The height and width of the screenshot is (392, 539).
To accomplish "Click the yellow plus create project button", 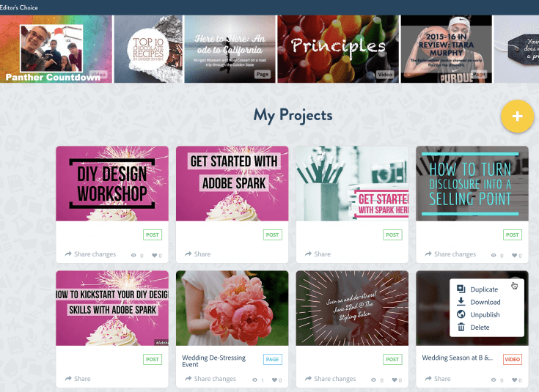I will [517, 116].
